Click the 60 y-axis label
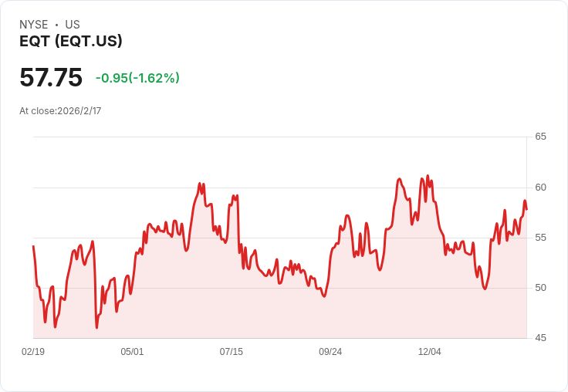Image resolution: width=568 pixels, height=392 pixels. 540,188
